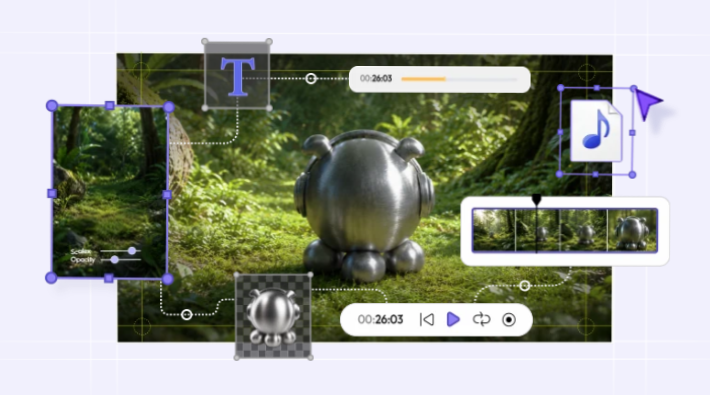The width and height of the screenshot is (710, 395).
Task: Select the transparent-background robot cutout thumbnail
Action: [273, 316]
